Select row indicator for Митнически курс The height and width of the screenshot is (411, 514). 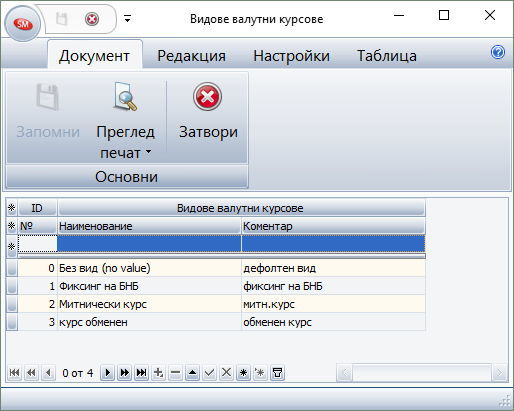point(12,304)
